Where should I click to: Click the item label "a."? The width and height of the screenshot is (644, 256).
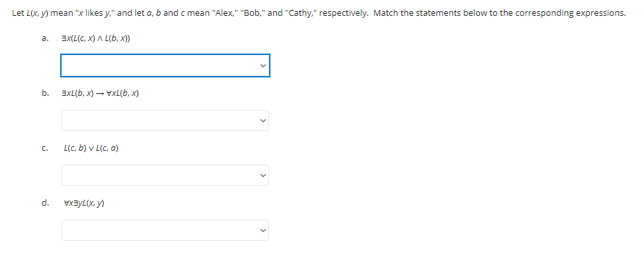45,38
